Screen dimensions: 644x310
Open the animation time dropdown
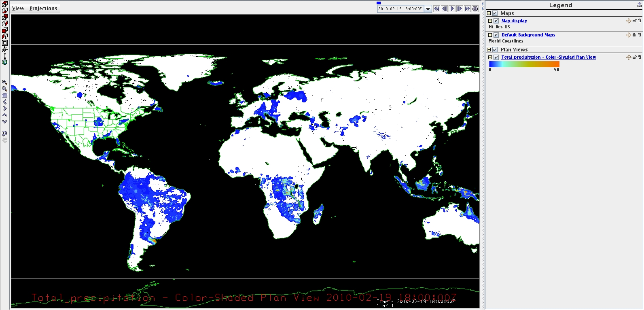pos(428,9)
